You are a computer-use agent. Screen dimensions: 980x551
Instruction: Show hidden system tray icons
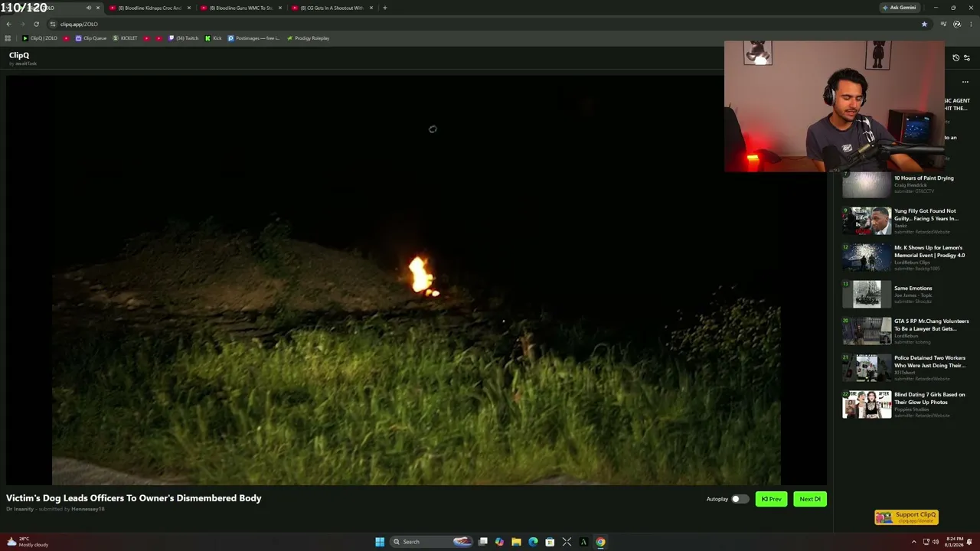click(x=913, y=542)
